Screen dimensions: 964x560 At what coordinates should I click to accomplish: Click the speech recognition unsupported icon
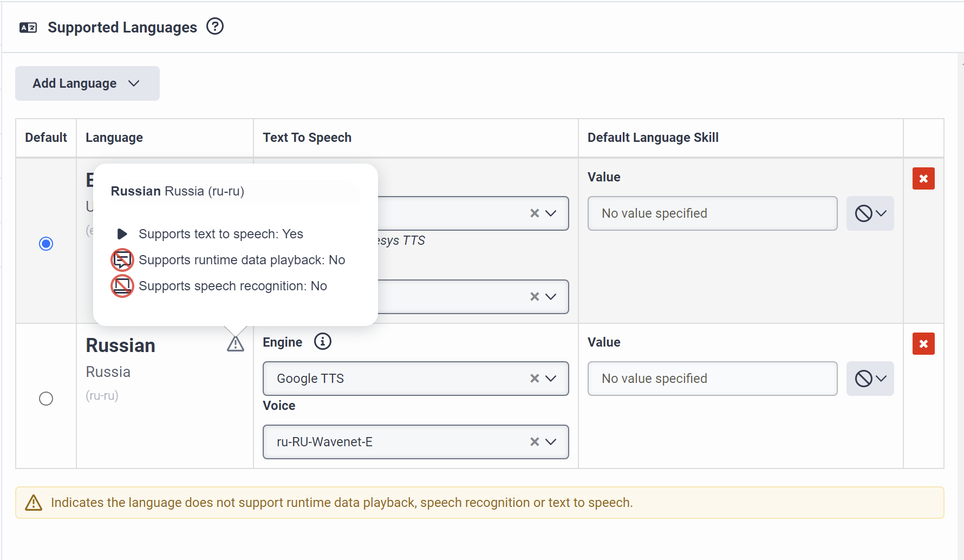122,286
